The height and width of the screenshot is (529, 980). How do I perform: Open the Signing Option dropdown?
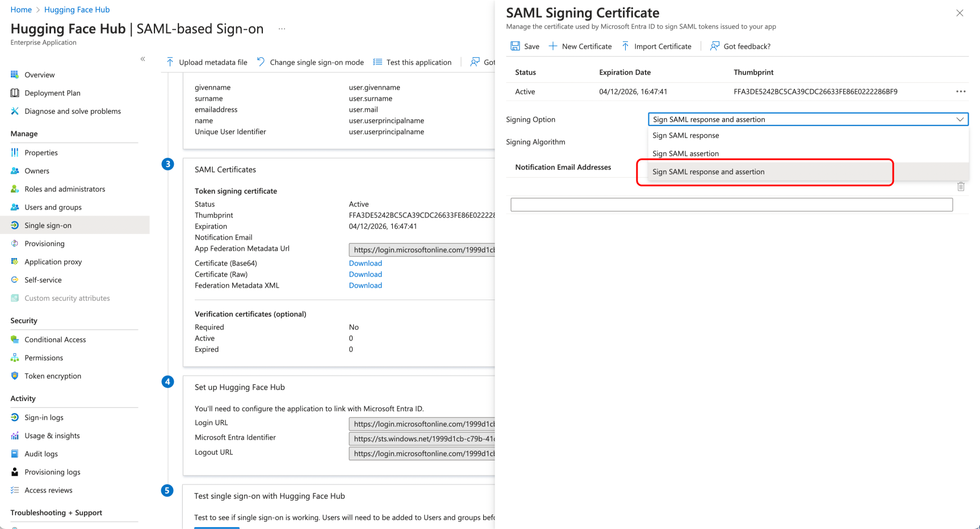point(807,119)
